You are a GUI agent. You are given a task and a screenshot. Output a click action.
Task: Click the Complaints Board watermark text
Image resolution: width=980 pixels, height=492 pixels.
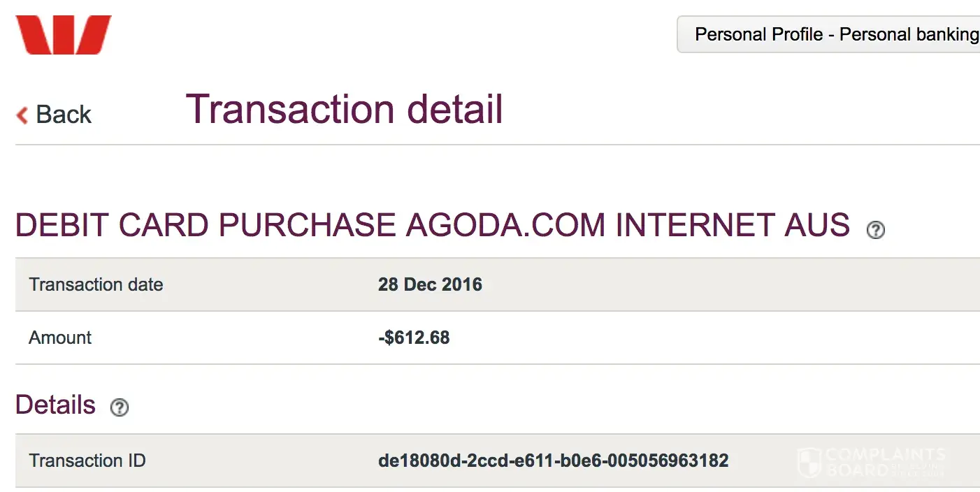point(885,462)
